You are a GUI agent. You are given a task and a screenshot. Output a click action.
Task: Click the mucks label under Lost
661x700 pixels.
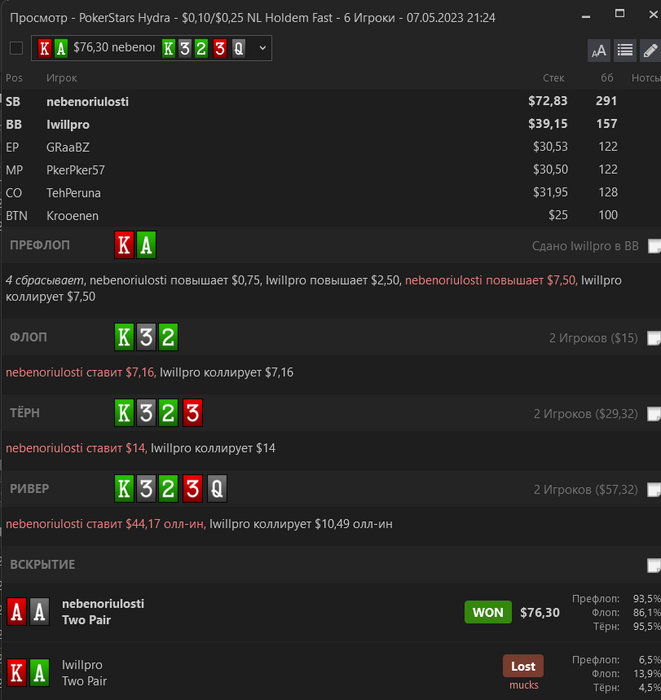(x=524, y=685)
